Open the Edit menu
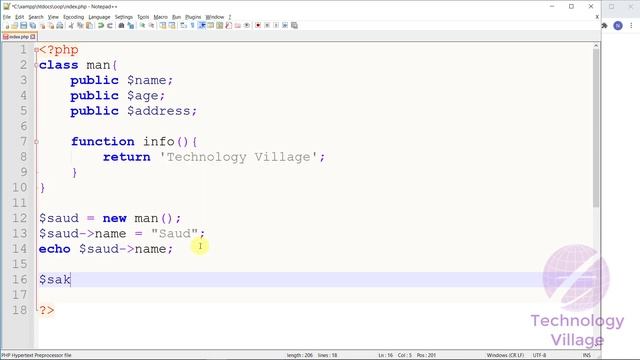Image resolution: width=640 pixels, height=360 pixels. [20, 17]
